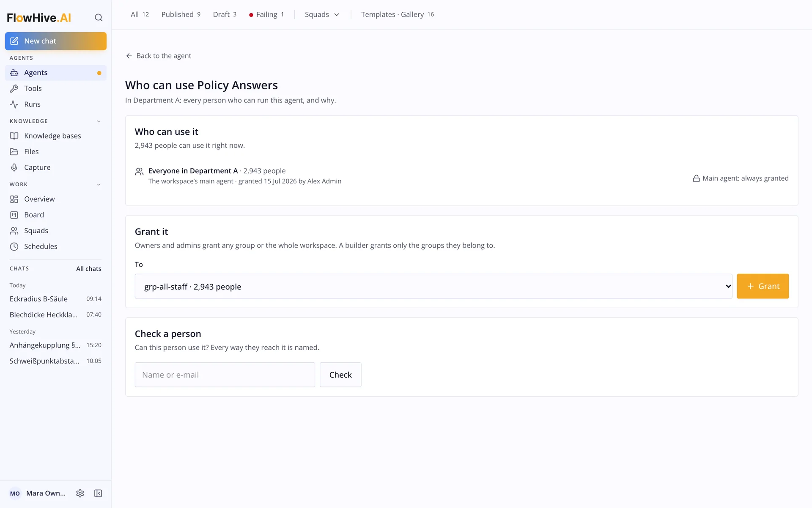Screen dimensions: 812x508
Task: Click the Squads people icon in sidebar
Action: pyautogui.click(x=14, y=231)
